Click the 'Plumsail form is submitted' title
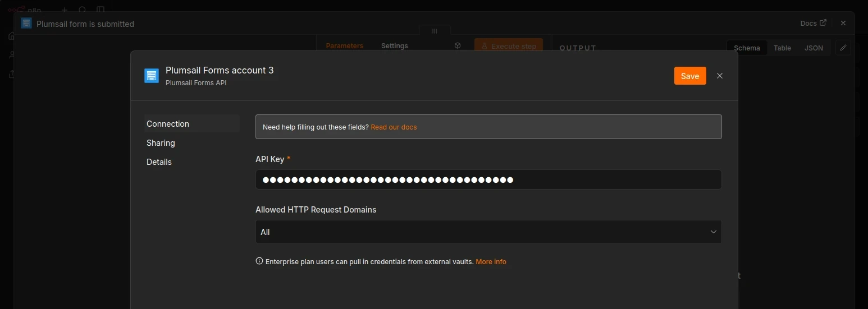Viewport: 868px width, 309px height. pos(85,24)
